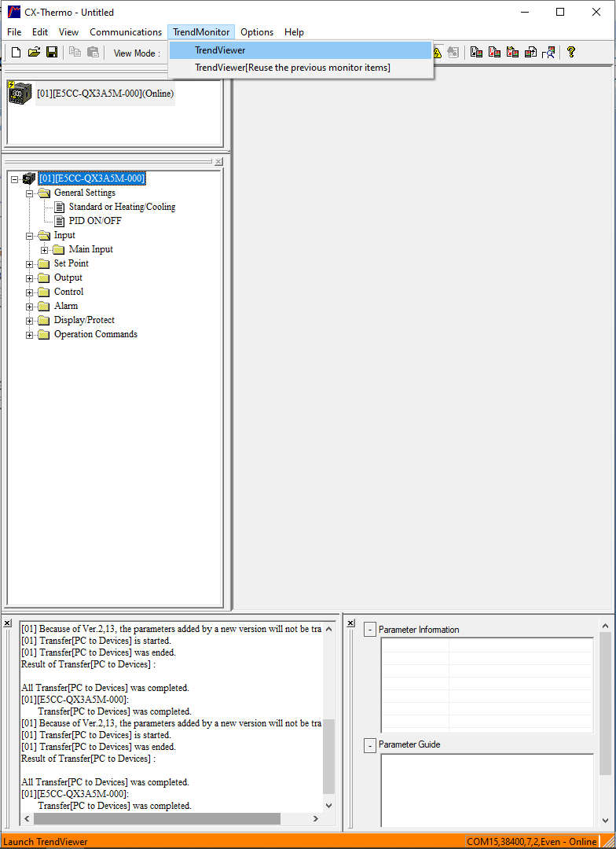Click parameter pane scrollbar down arrow
This screenshot has height=849, width=616.
tap(605, 821)
